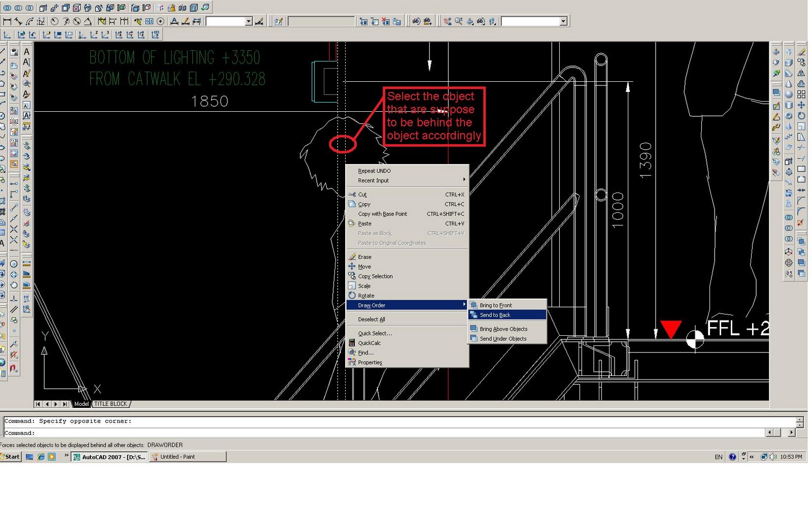This screenshot has height=508, width=812.
Task: Switch to Untitled - Paint taskbar button
Action: point(188,457)
